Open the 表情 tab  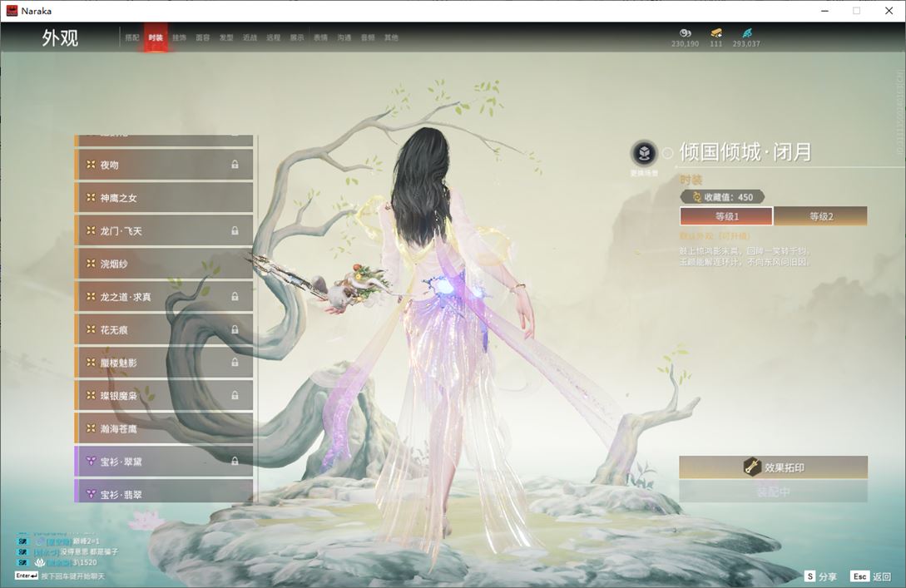pos(320,37)
